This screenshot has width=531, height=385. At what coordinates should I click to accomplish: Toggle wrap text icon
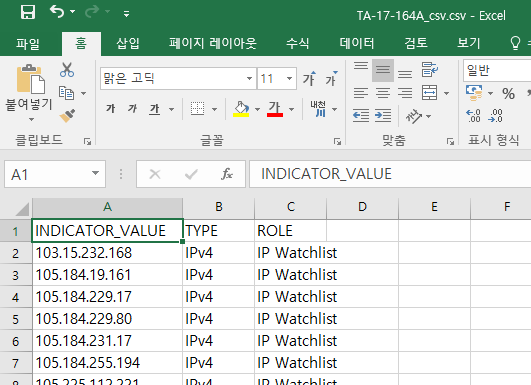pos(430,70)
